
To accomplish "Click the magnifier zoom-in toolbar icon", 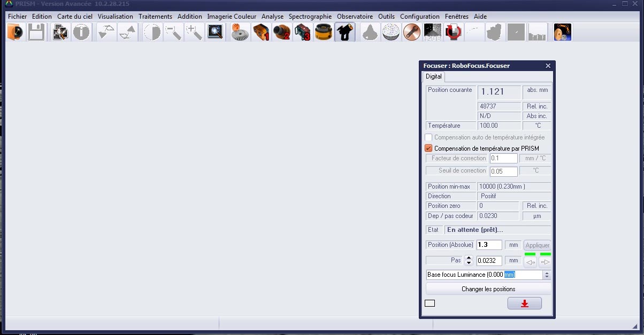I will 194,33.
